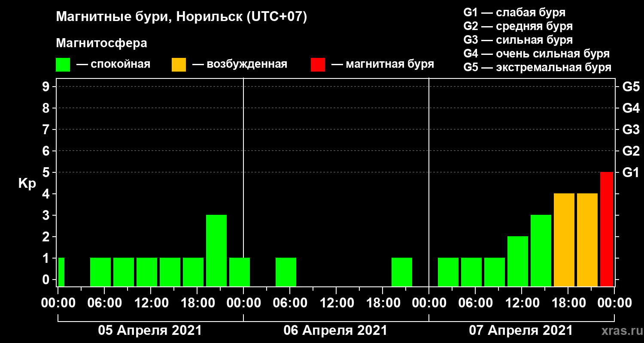The height and width of the screenshot is (343, 644).
Task: Click the '07 Апреля 2021' date label
Action: [x=521, y=331]
